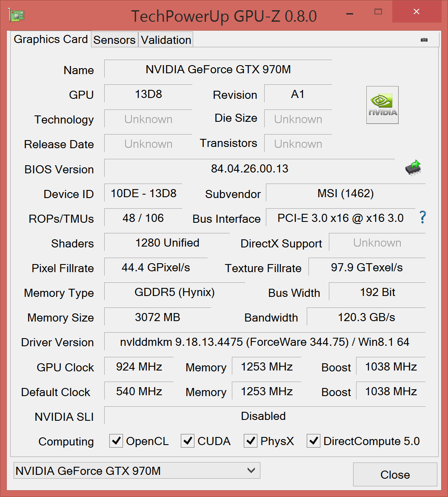The height and width of the screenshot is (497, 448).
Task: Disable the PhysX checkbox
Action: click(250, 441)
